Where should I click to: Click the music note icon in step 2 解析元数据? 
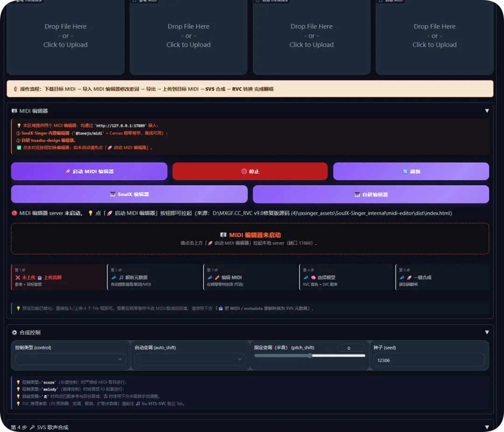click(121, 278)
